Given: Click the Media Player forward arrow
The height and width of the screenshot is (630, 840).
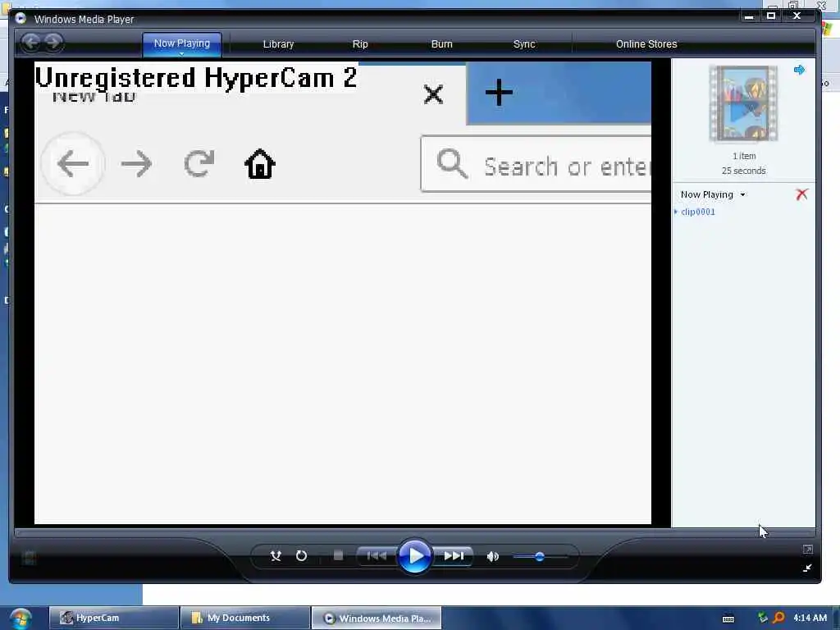Looking at the screenshot, I should tap(53, 43).
